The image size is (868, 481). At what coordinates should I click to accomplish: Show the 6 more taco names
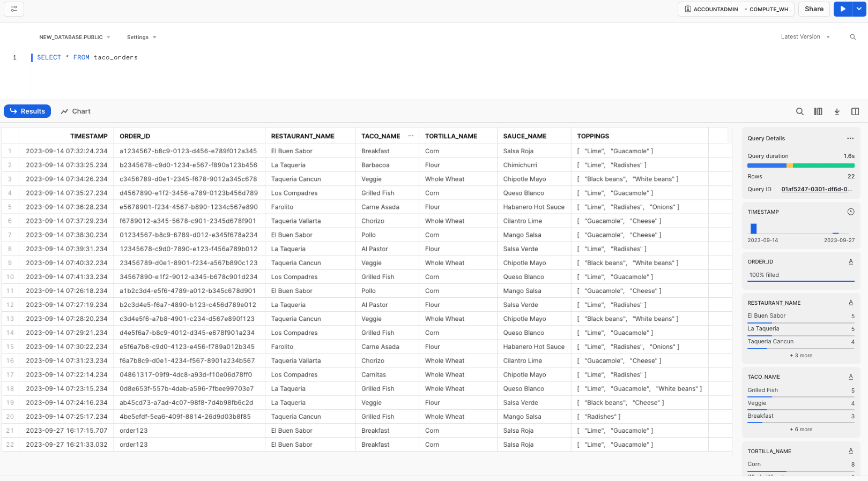tap(801, 430)
